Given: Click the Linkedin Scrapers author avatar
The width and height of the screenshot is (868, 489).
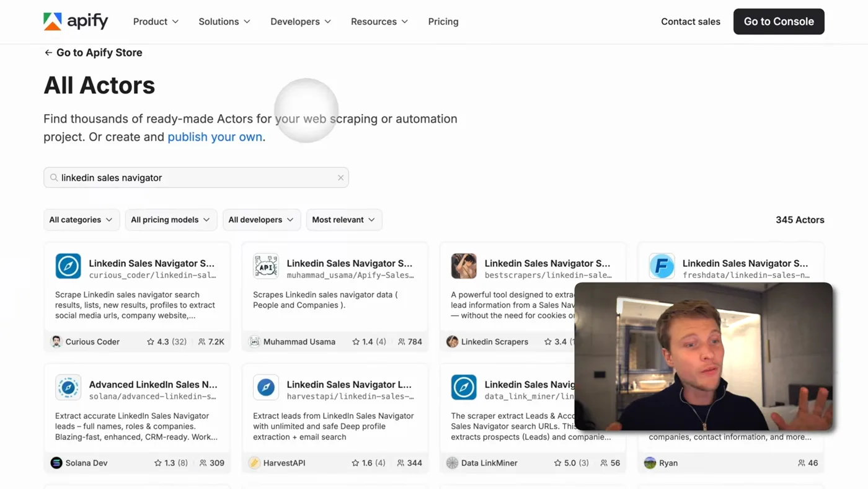Looking at the screenshot, I should tap(452, 342).
